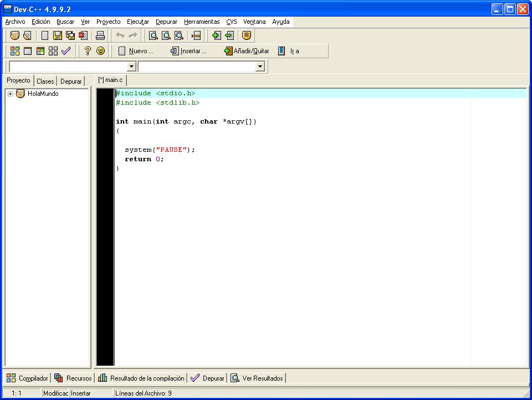Open the Ejecutar menu
This screenshot has height=400, width=532.
(x=138, y=22)
